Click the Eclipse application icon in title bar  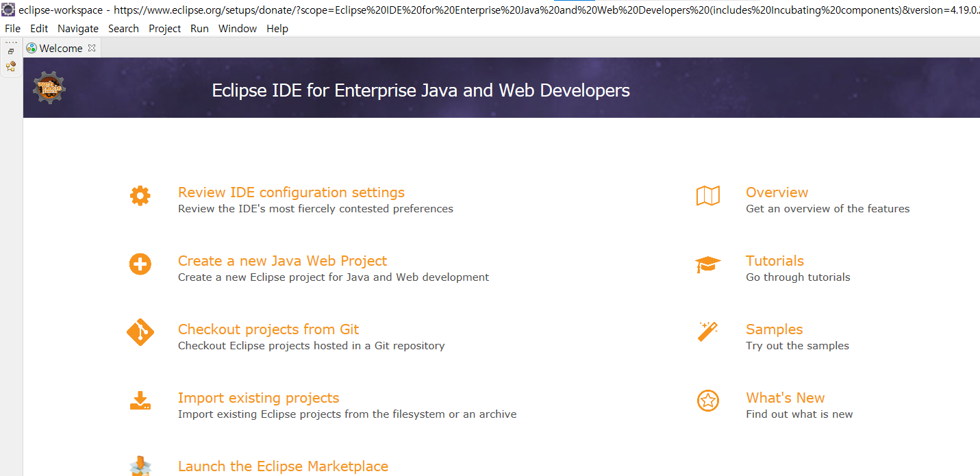(8, 10)
